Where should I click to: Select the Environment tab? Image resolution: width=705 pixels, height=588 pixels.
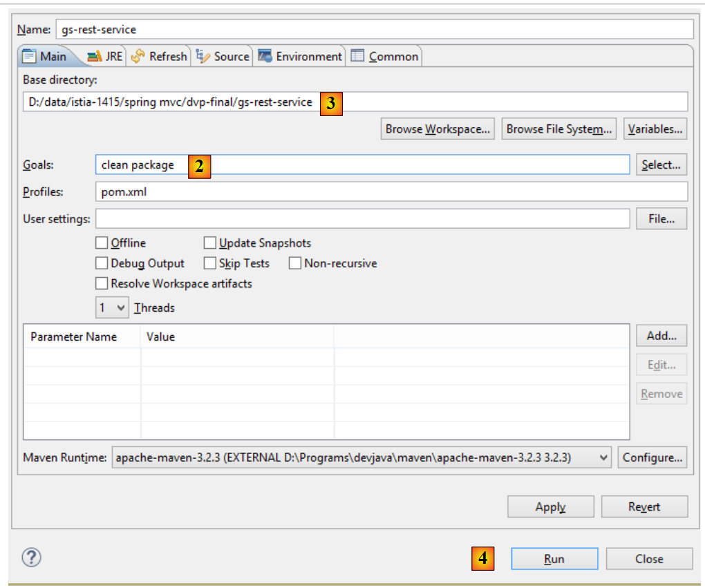[x=300, y=57]
